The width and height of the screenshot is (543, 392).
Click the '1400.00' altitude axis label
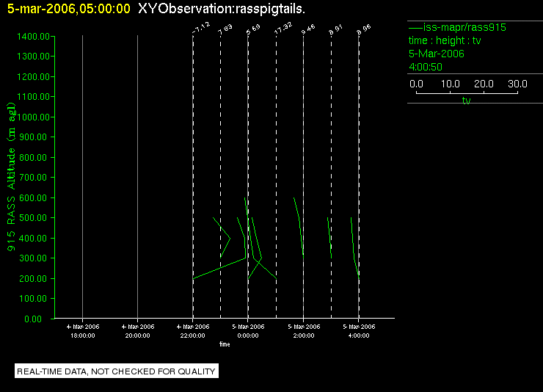click(33, 37)
